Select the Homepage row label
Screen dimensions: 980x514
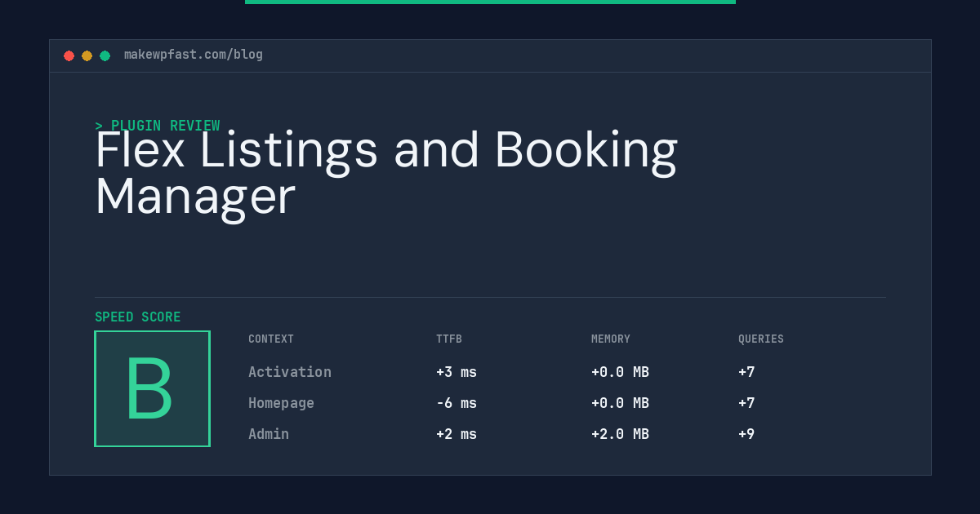click(x=281, y=403)
